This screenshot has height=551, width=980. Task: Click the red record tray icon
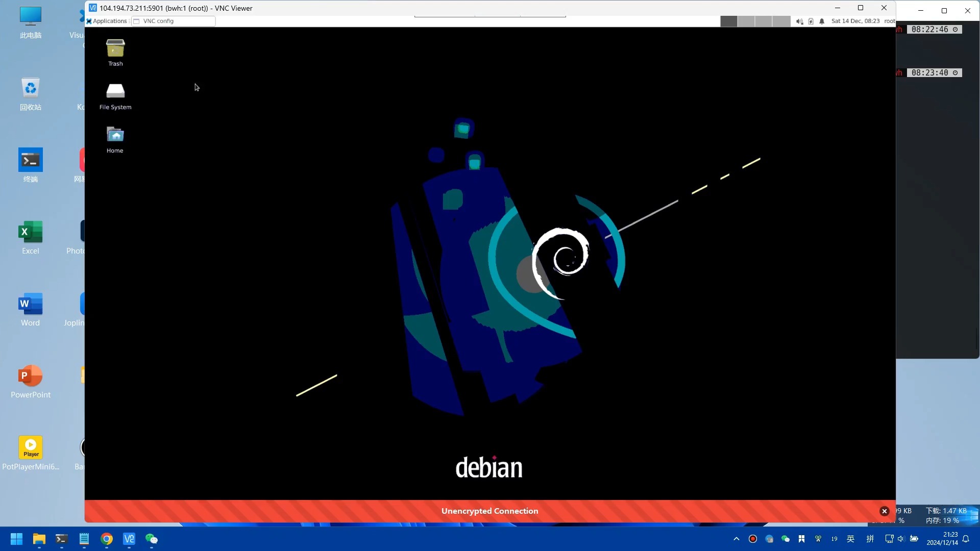coord(753,539)
